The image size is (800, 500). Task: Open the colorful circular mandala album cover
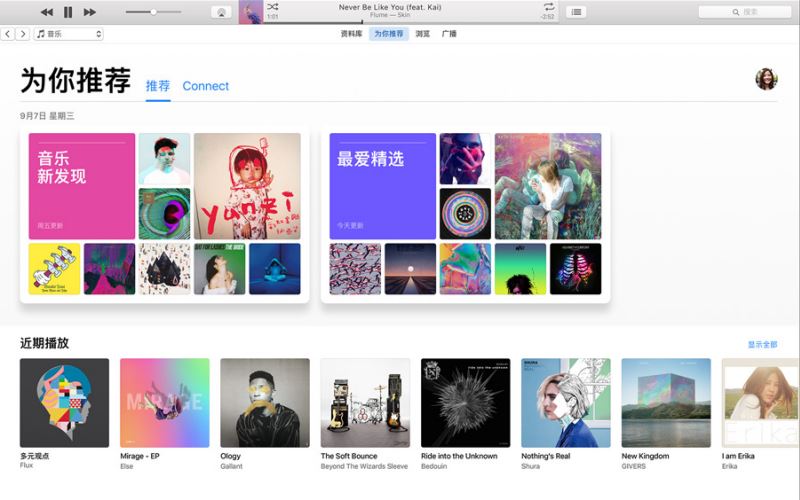(x=465, y=214)
